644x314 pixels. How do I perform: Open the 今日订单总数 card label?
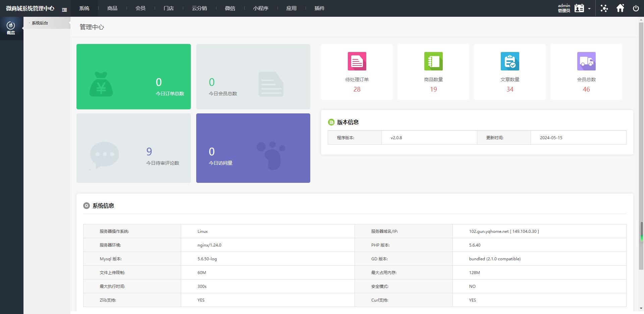170,94
